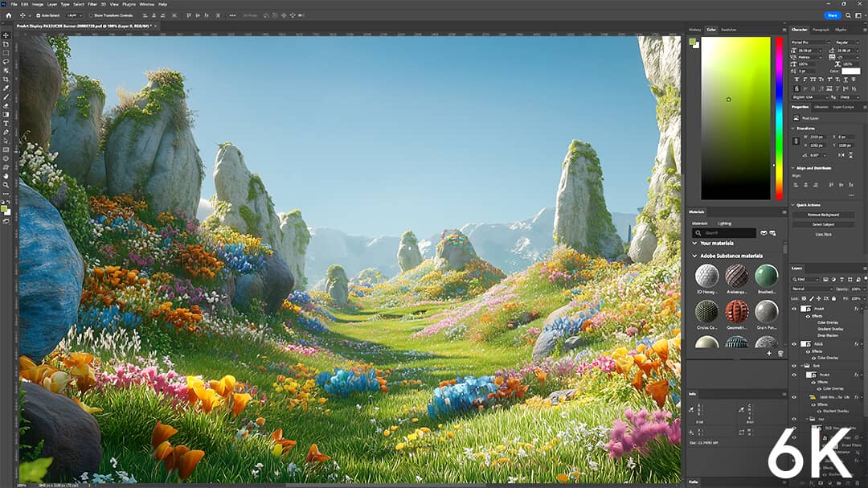Hide the top ProArt layer via eye icon
Image resolution: width=868 pixels, height=488 pixels.
tap(794, 309)
